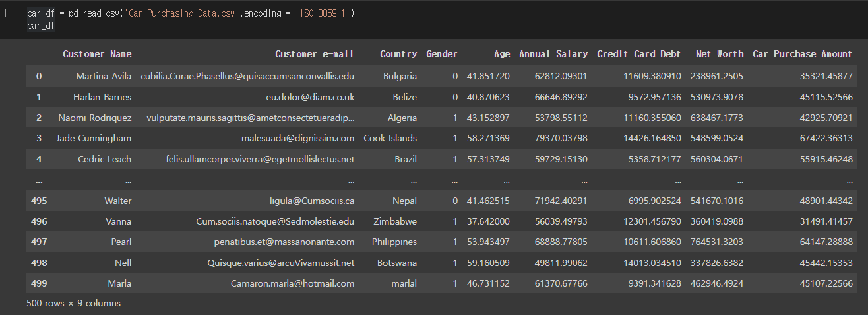Click the Country column header
Image resolution: width=868 pixels, height=315 pixels.
click(x=398, y=54)
